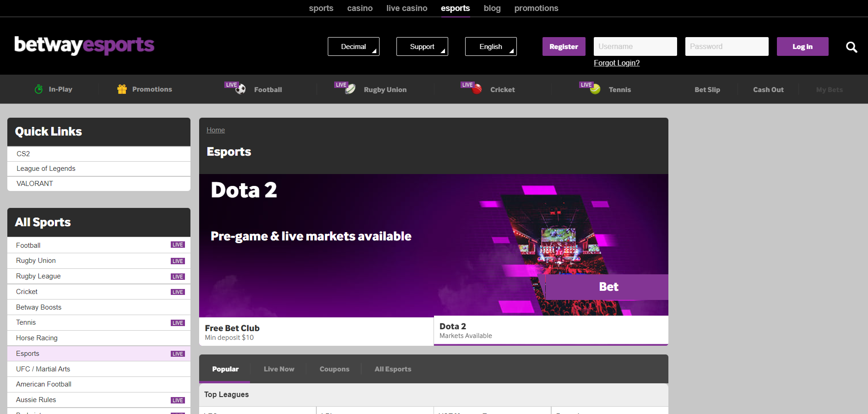868x414 pixels.
Task: Click the Promotions gift icon
Action: pyautogui.click(x=122, y=89)
